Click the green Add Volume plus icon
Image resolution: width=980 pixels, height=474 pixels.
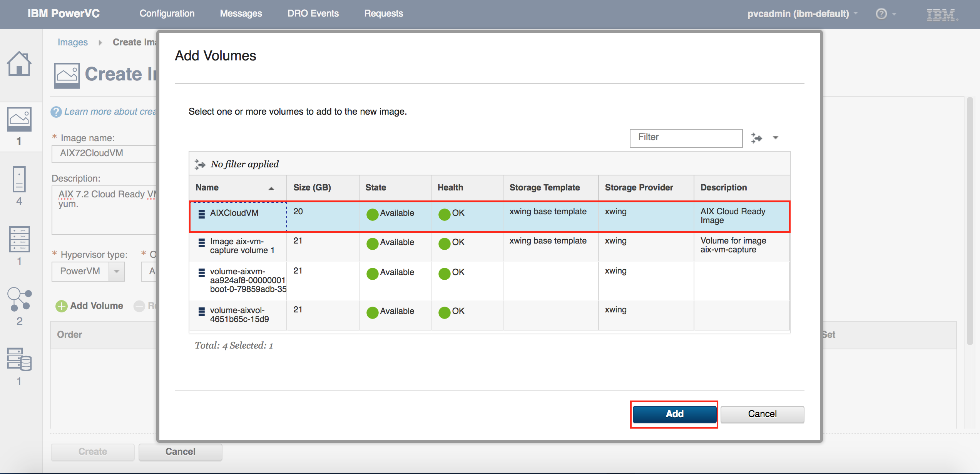point(61,306)
